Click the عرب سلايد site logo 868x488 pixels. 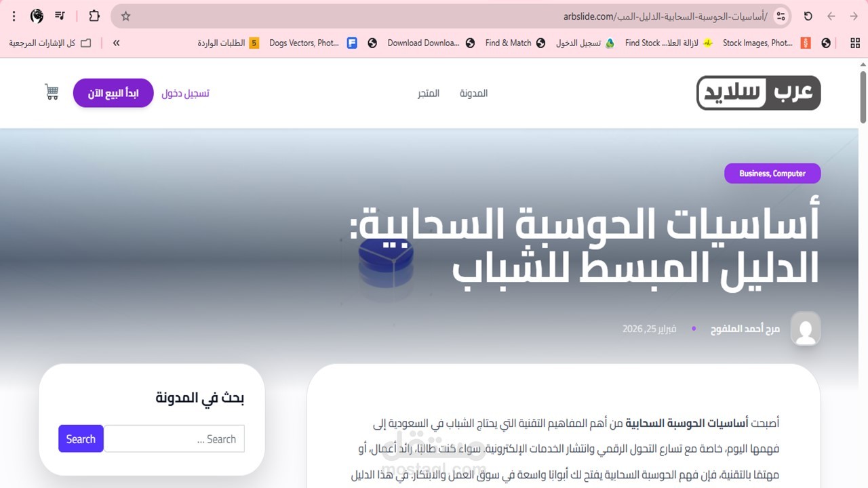point(758,93)
